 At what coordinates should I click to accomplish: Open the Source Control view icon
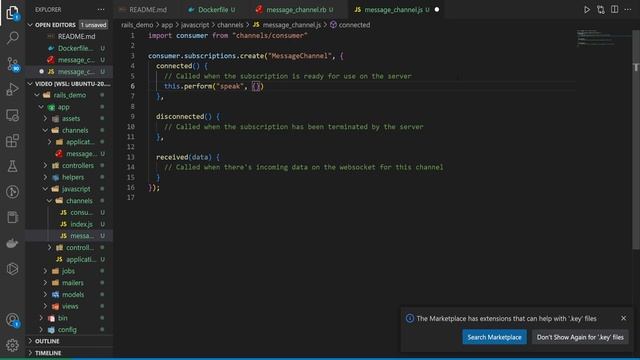[x=13, y=64]
